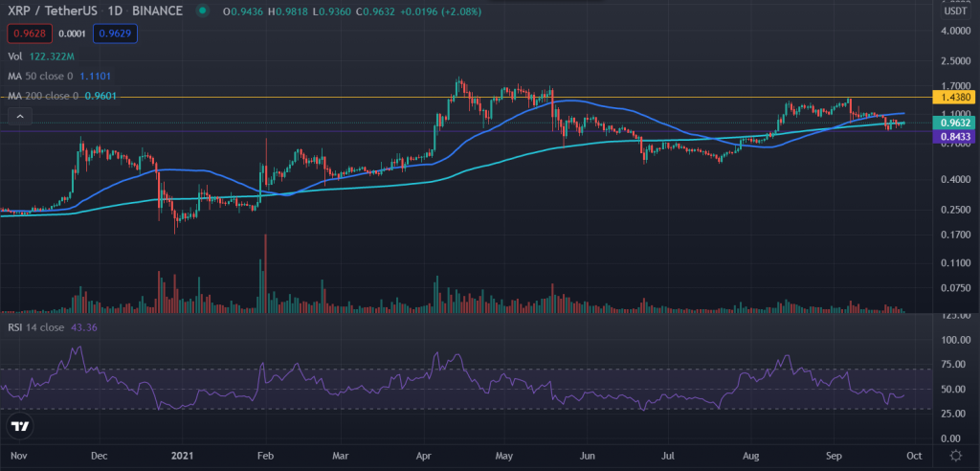
Task: Click the 2.5000 price axis label
Action: coord(954,60)
